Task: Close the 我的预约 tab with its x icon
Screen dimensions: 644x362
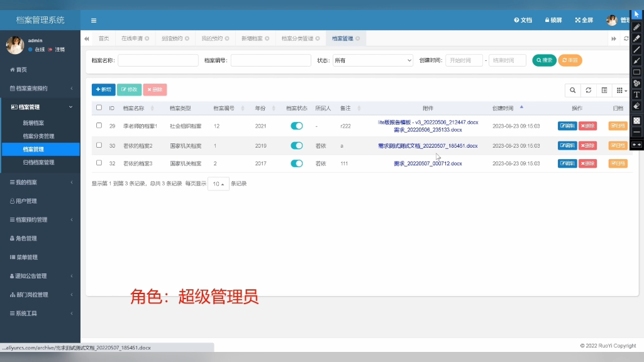Action: pos(227,38)
